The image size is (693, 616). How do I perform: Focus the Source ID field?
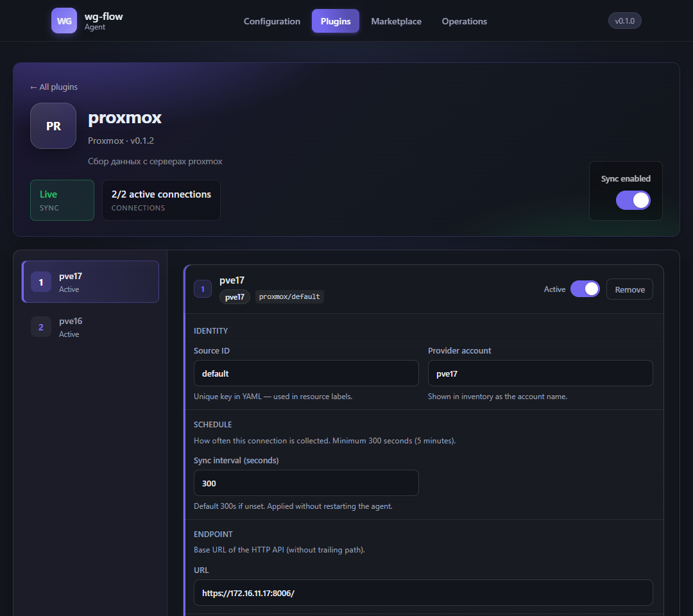(x=306, y=373)
